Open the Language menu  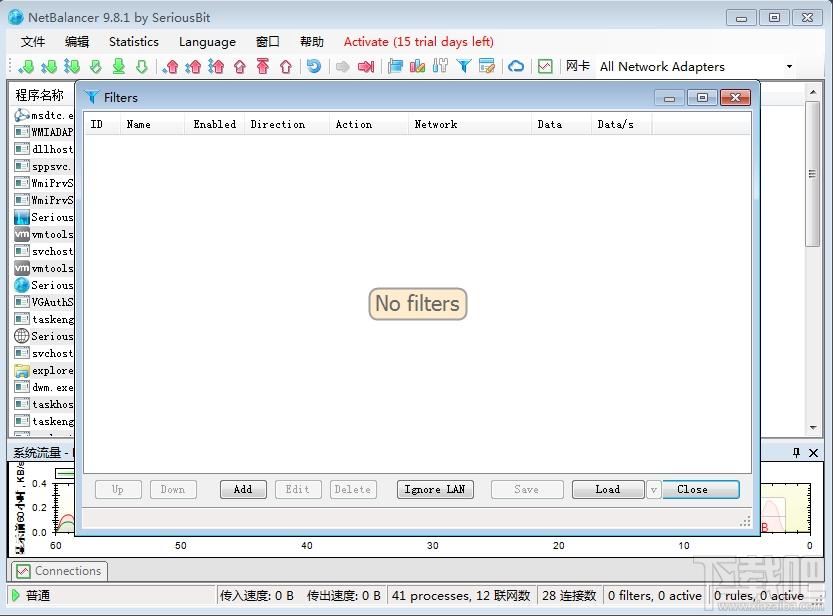click(x=207, y=41)
